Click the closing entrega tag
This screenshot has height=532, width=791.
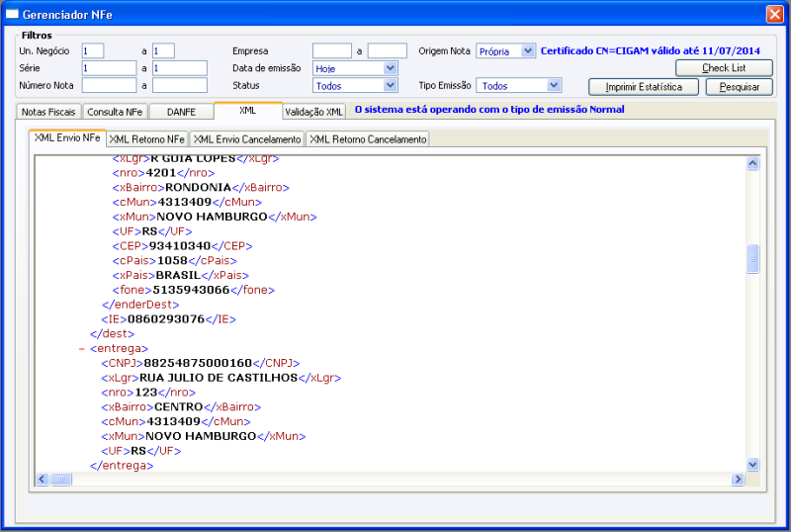click(x=122, y=466)
